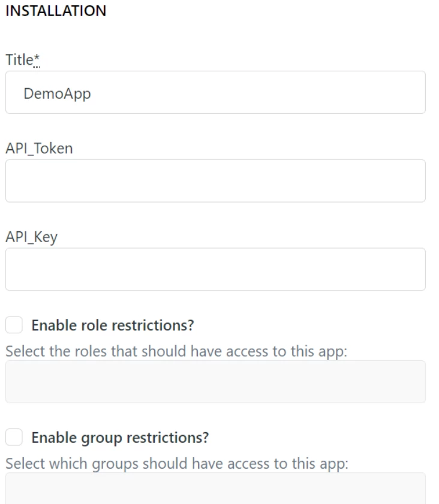Click the "Enable group restrictions?" label text

(120, 437)
